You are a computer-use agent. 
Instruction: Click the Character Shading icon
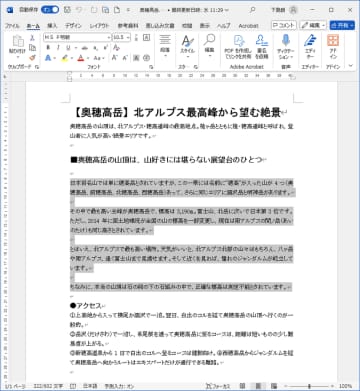(x=136, y=58)
